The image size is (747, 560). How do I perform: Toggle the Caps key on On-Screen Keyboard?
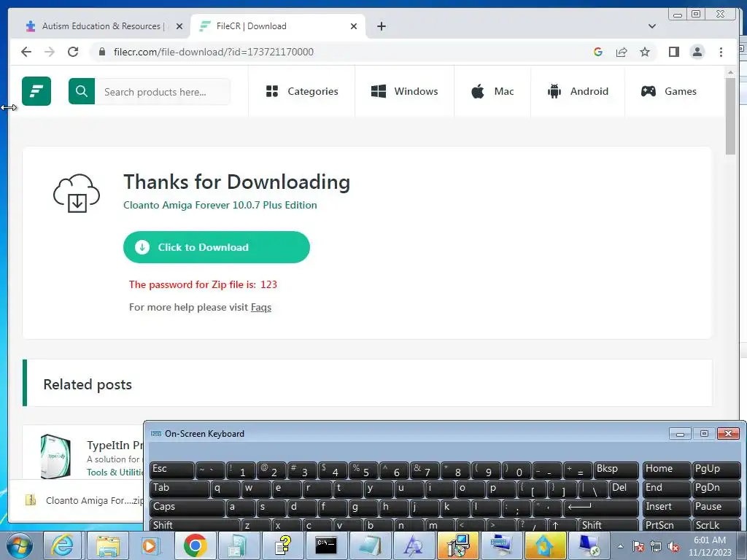pyautogui.click(x=187, y=508)
